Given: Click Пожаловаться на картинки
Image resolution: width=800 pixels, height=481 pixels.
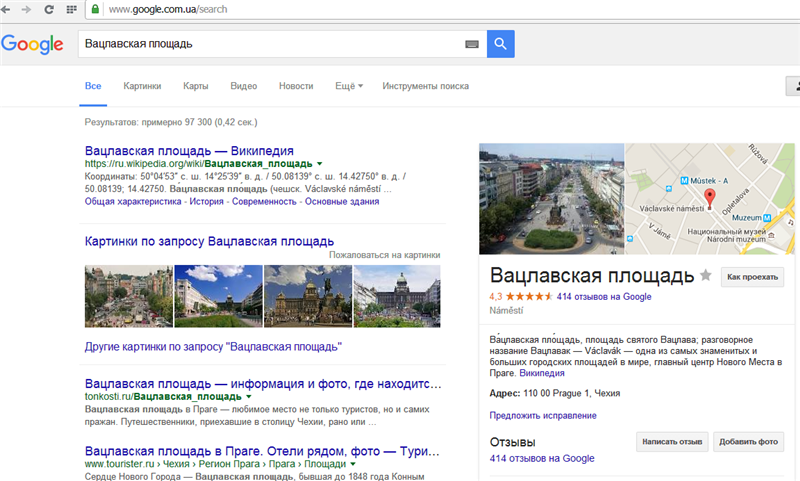Looking at the screenshot, I should [x=385, y=255].
